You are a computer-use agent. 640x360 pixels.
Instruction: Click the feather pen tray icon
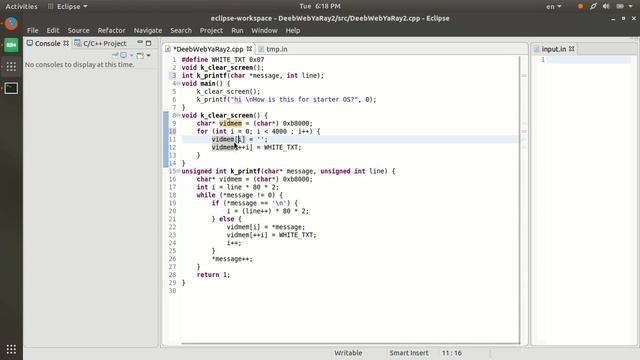pos(593,6)
